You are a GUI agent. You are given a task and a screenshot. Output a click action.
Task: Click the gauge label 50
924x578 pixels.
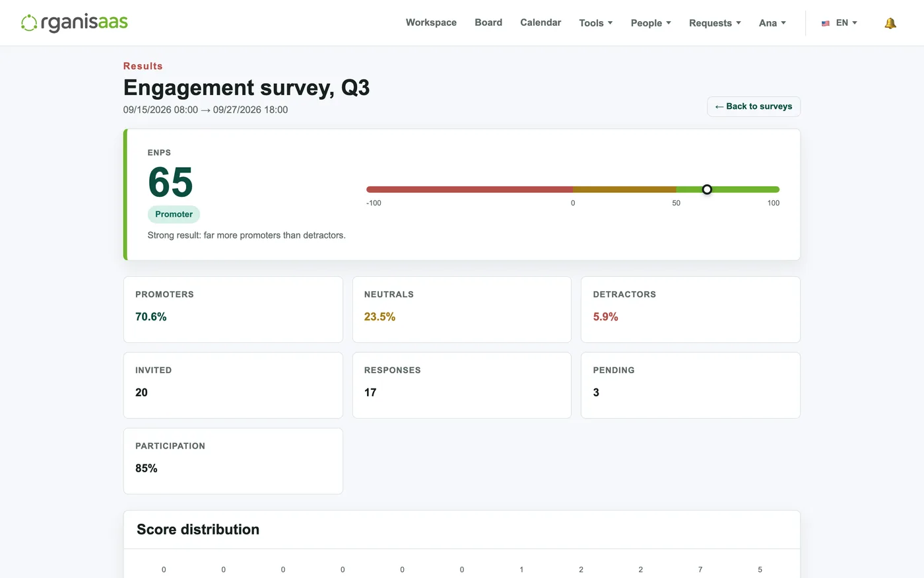click(x=676, y=203)
